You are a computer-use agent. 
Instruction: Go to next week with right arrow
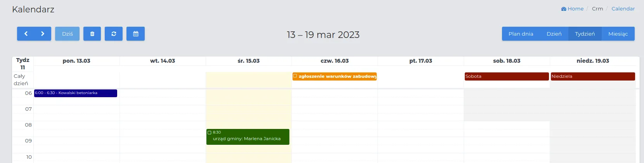pyautogui.click(x=43, y=34)
